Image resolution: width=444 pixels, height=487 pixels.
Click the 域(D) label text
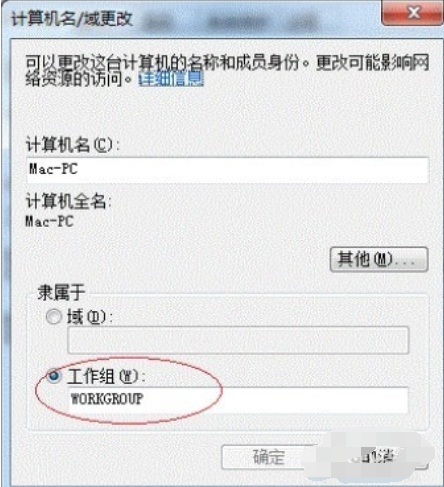tap(89, 317)
